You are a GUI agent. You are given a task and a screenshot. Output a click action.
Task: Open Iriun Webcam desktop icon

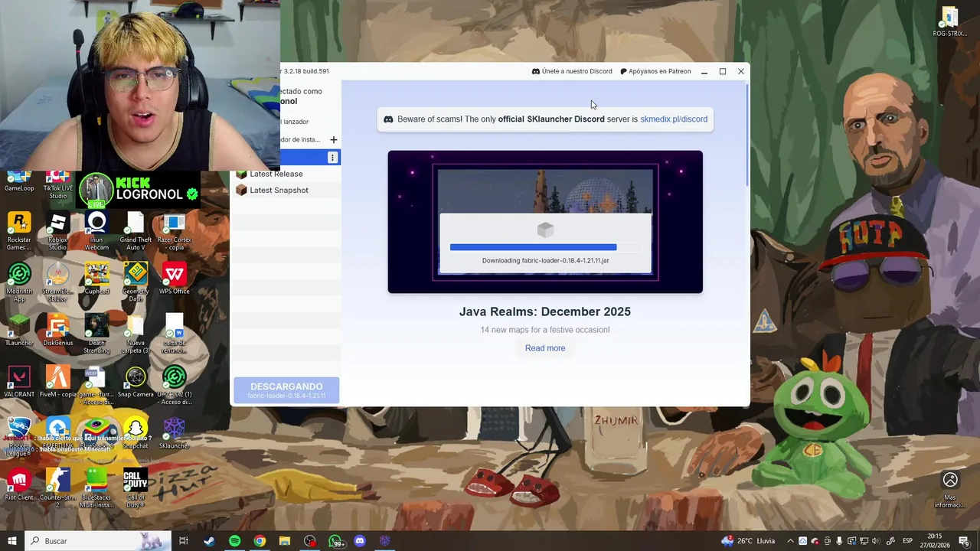96,231
